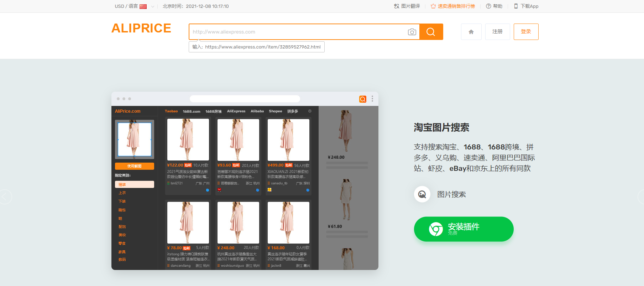Open 帮助 help link
Screen dimensions: 644x286
(x=498, y=6)
